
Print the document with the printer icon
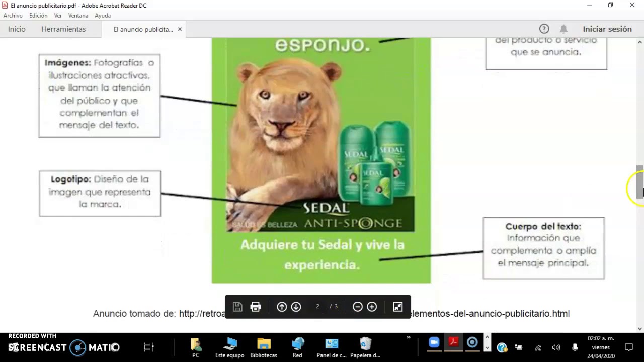coord(256,307)
